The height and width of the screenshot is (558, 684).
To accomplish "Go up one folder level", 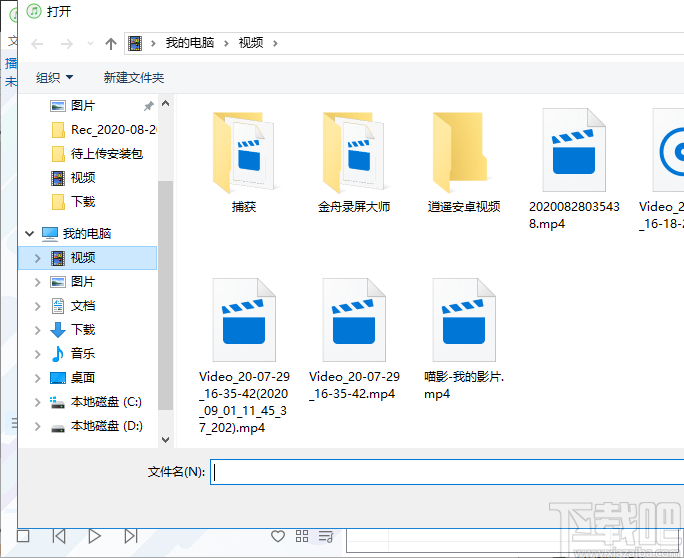I will [111, 44].
